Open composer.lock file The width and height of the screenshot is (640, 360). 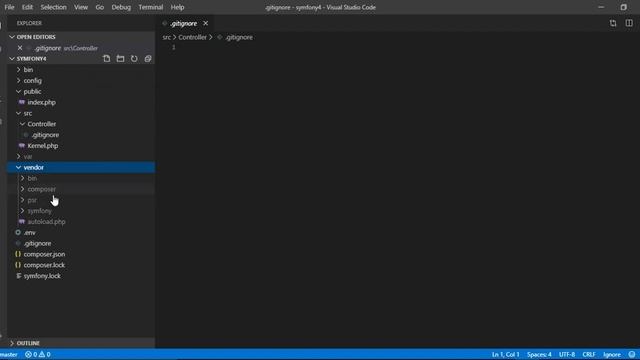[x=81, y=265]
